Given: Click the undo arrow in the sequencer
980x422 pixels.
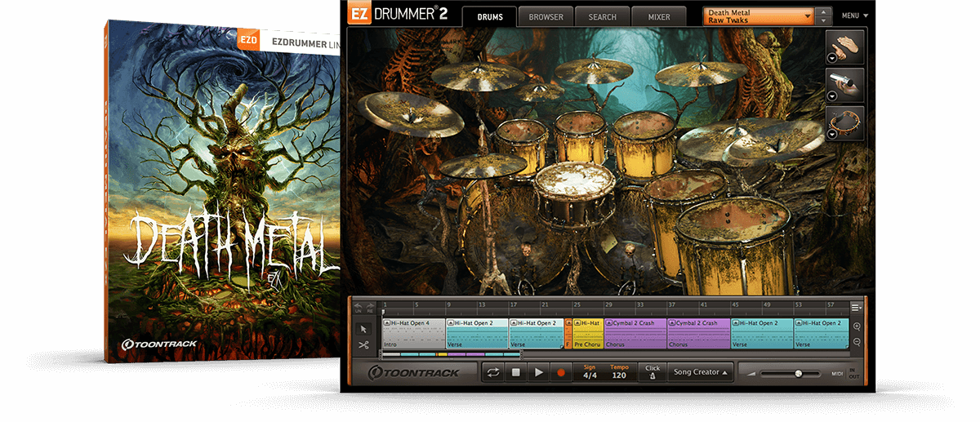Looking at the screenshot, I should point(357,308).
